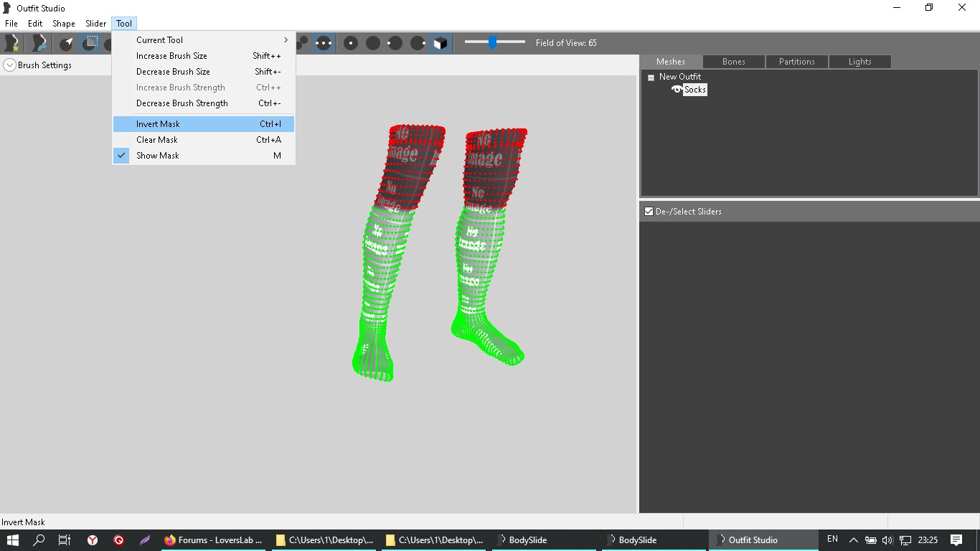Open the Current Tool submenu
The width and height of the screenshot is (980, 551).
coord(204,40)
